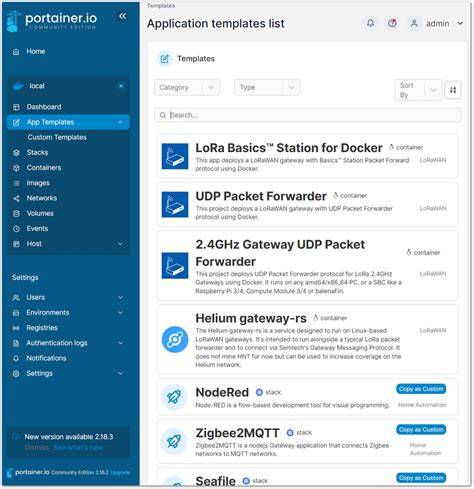
Task: Open Containers in the sidebar
Action: pyautogui.click(x=44, y=168)
